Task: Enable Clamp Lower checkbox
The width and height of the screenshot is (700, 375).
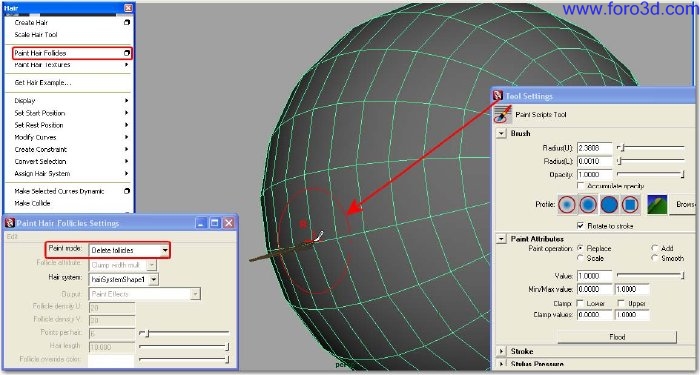Action: point(580,303)
